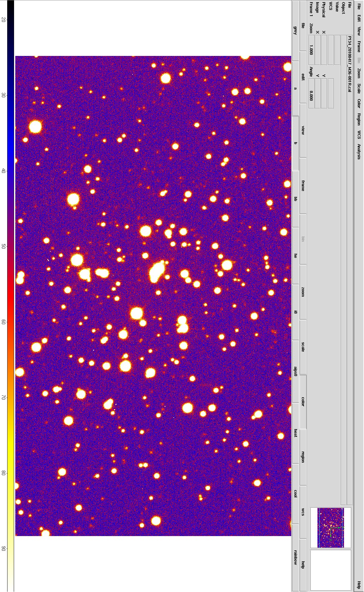Select the 'grey' colormap button
The width and height of the screenshot is (364, 592).
pyautogui.click(x=295, y=30)
